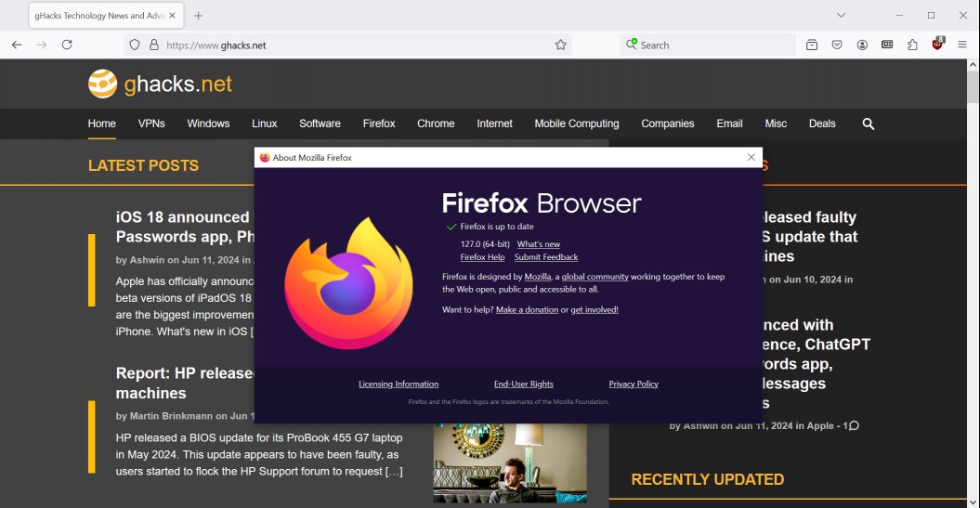This screenshot has height=508, width=980.
Task: Open the Linux nav category
Action: pos(265,124)
